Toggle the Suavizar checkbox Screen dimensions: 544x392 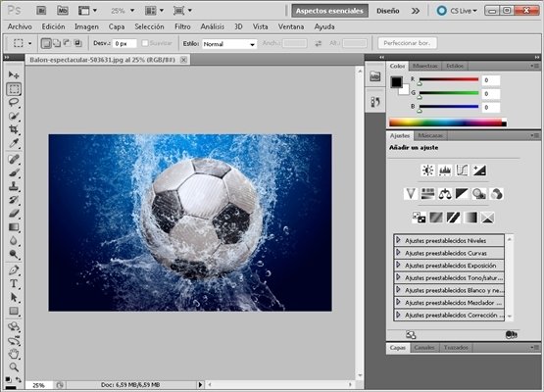pyautogui.click(x=145, y=43)
